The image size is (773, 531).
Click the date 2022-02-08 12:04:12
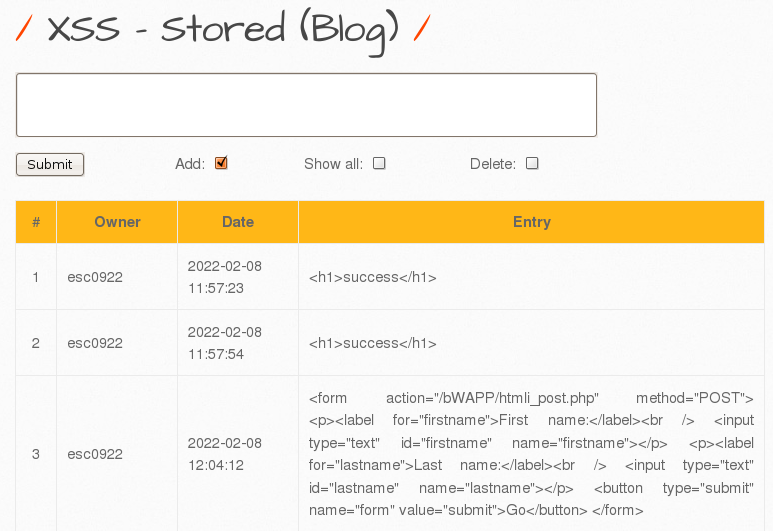(x=225, y=454)
